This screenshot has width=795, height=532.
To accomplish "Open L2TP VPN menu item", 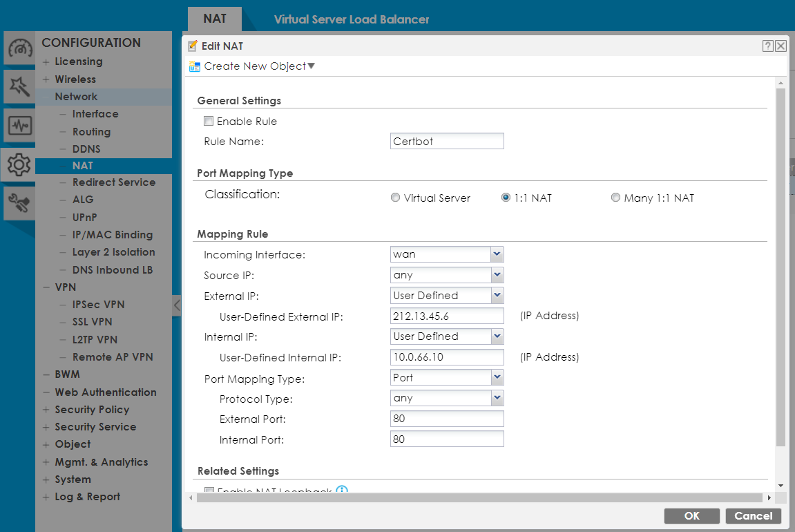I will 95,339.
